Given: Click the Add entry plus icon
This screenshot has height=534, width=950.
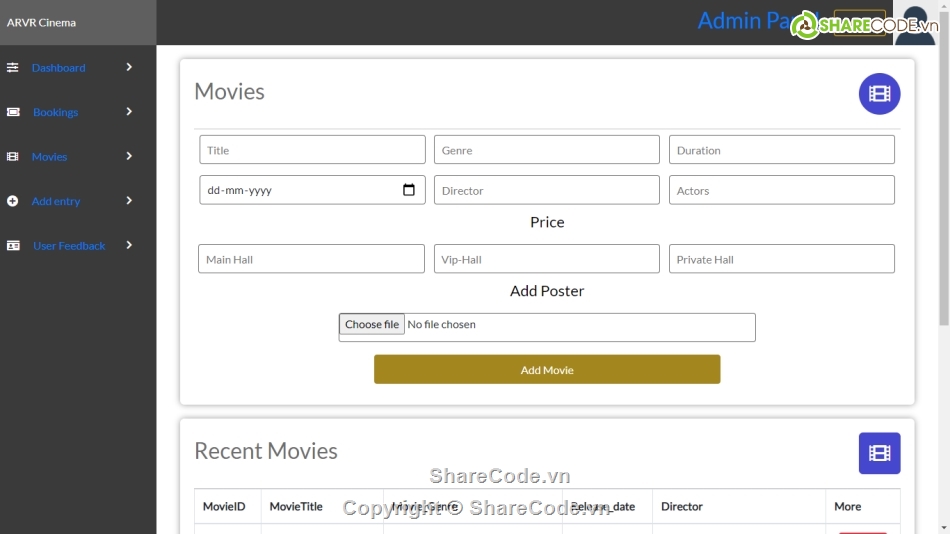Looking at the screenshot, I should point(13,201).
